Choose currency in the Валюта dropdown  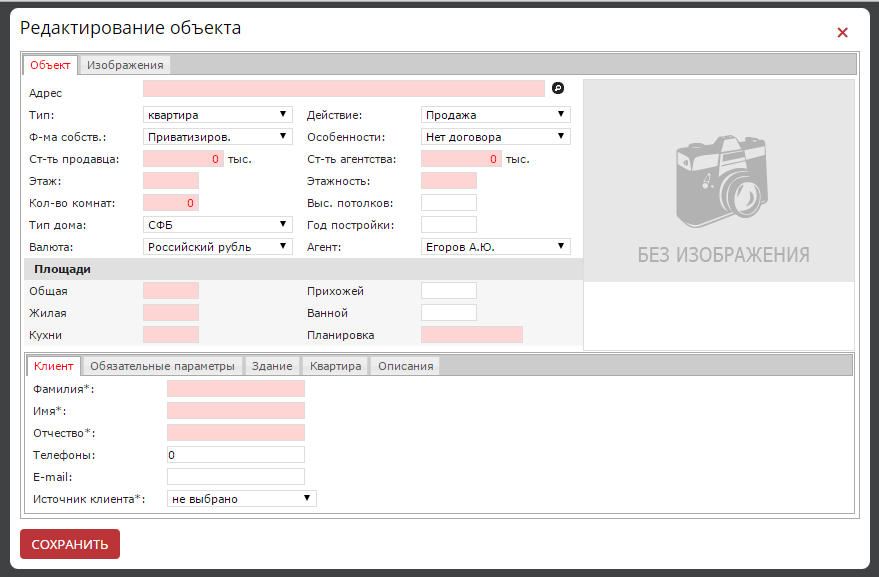coord(217,247)
